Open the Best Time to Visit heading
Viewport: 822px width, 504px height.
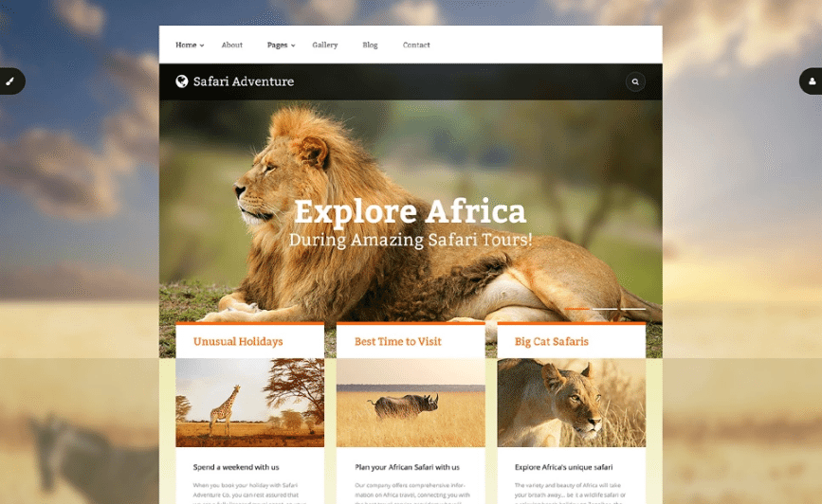pyautogui.click(x=398, y=342)
